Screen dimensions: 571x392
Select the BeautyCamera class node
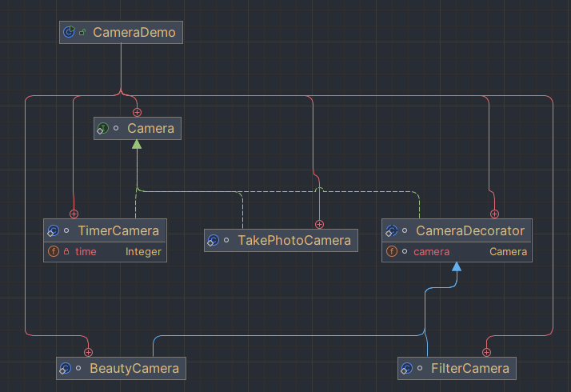[121, 368]
